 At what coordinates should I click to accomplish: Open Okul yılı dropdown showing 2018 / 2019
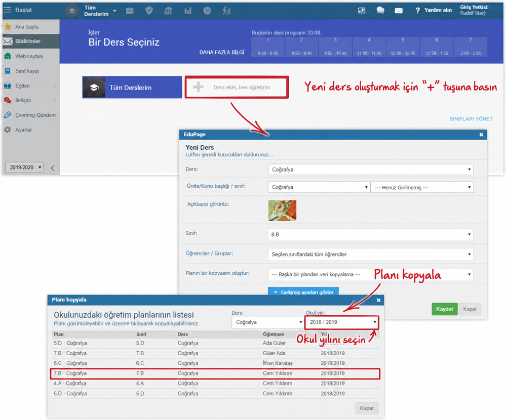point(342,322)
